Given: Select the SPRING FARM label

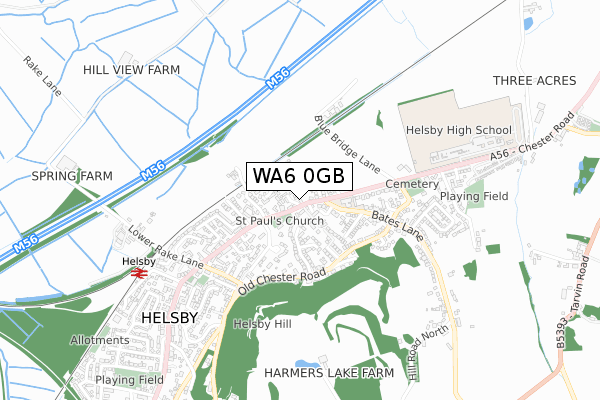Looking at the screenshot, I should [x=72, y=176].
